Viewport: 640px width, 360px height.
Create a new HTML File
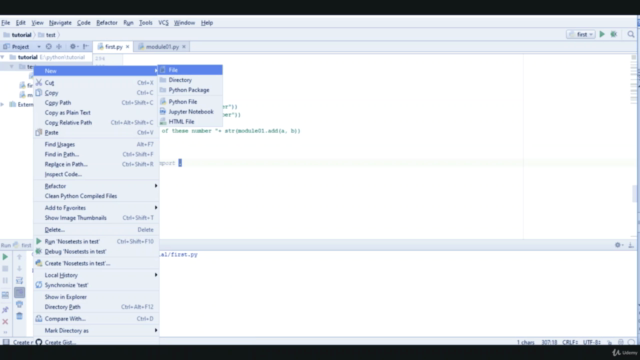(190, 122)
